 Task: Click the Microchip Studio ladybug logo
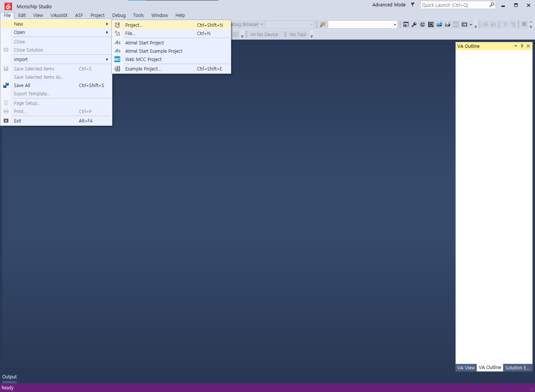(8, 6)
